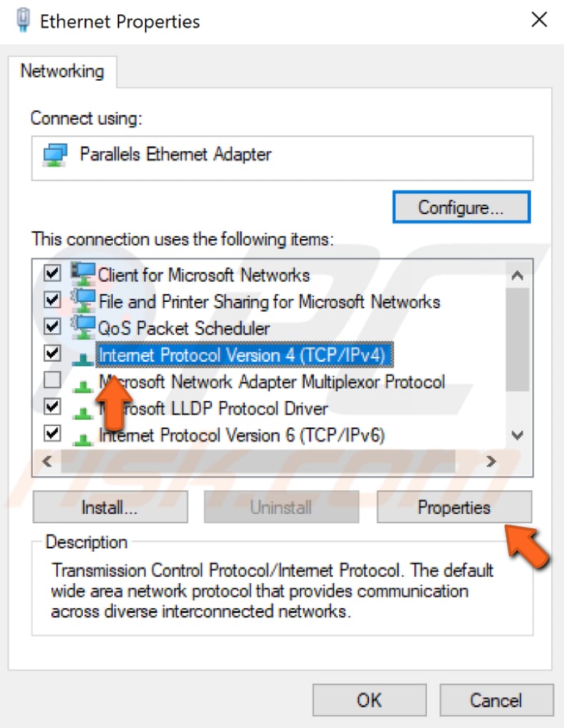Confirm changes with OK
Screen dimensions: 564x728
tap(368, 699)
